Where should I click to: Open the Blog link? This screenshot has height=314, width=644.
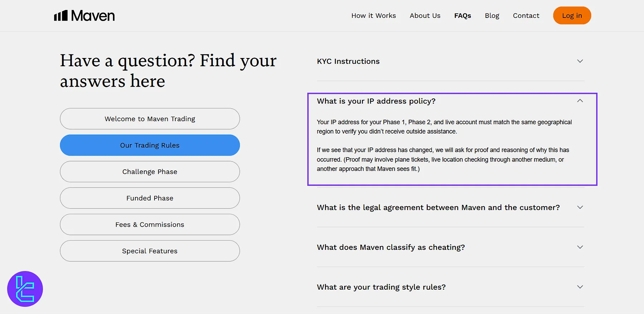tap(492, 15)
